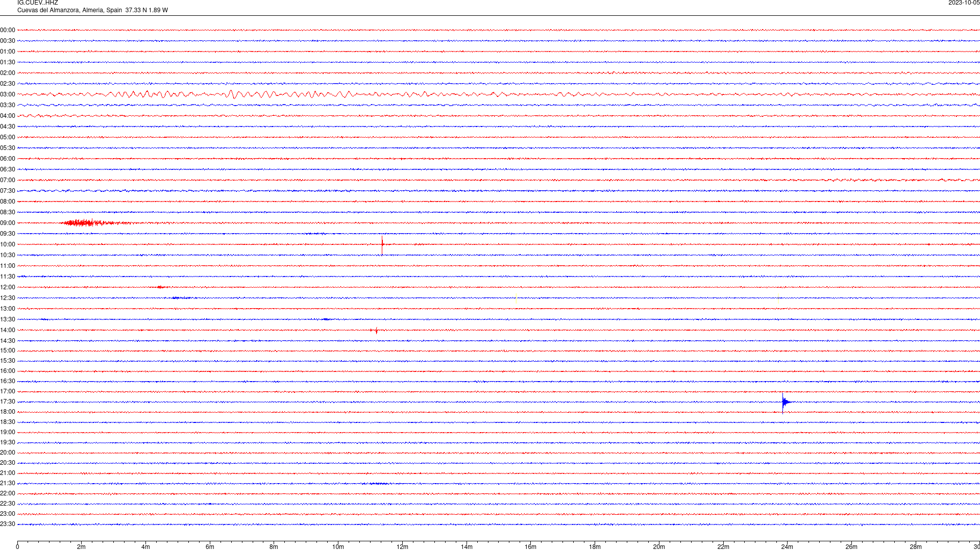The height and width of the screenshot is (551, 980).
Task: Select the 14:00 trace time label
Action: [x=8, y=330]
